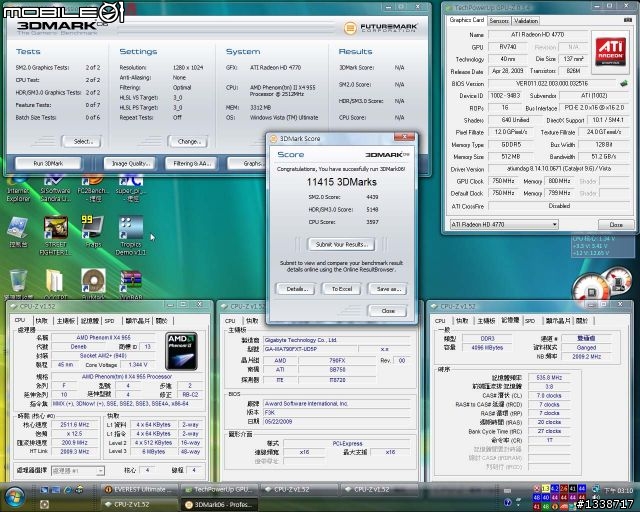Screen dimensions: 640x512
Task: Click the Driver Version field in GPU-Z
Action: coord(558,169)
